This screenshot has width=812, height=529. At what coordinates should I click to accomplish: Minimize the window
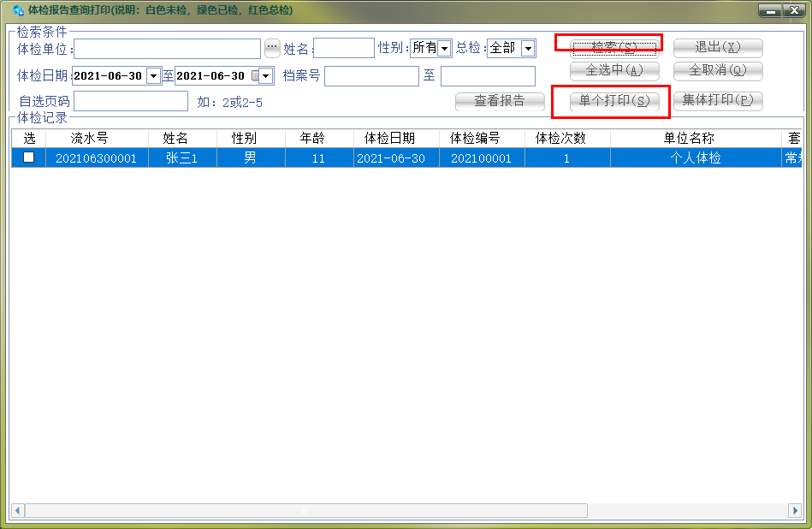pos(771,10)
